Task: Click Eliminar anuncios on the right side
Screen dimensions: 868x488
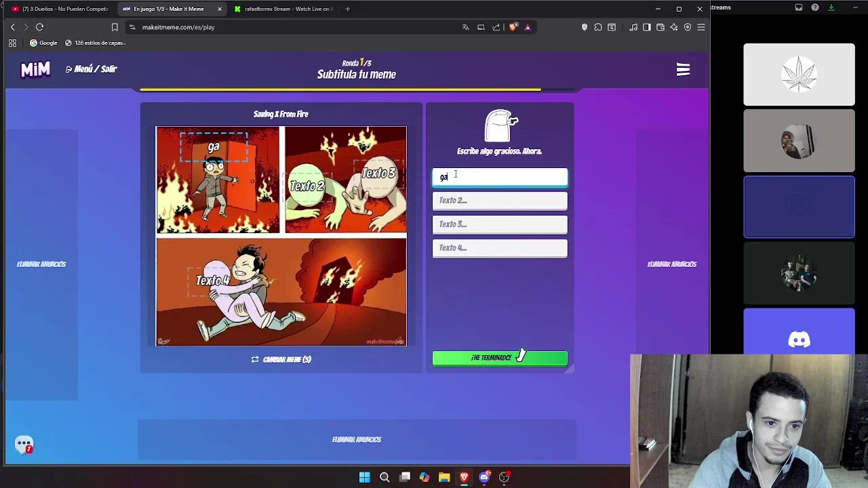Action: (x=672, y=264)
